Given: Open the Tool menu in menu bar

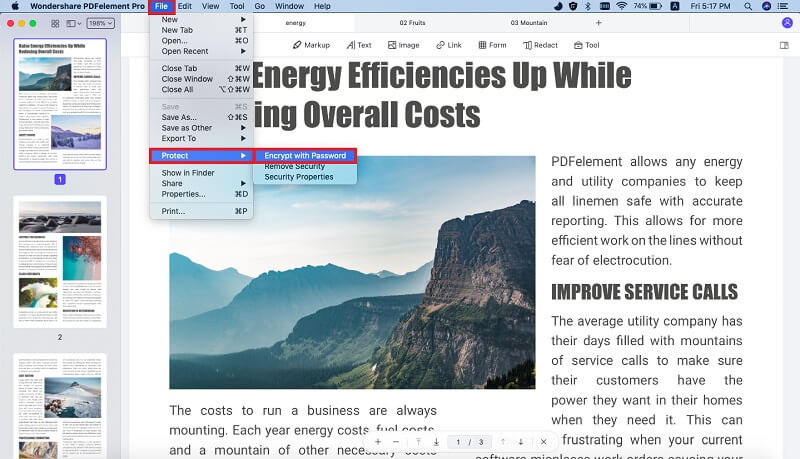Looking at the screenshot, I should (237, 6).
